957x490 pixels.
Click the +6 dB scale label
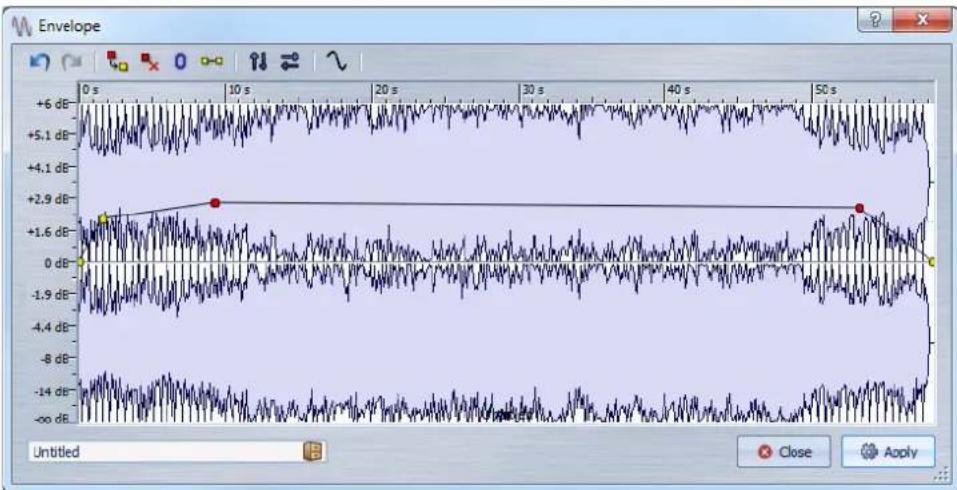(x=51, y=103)
